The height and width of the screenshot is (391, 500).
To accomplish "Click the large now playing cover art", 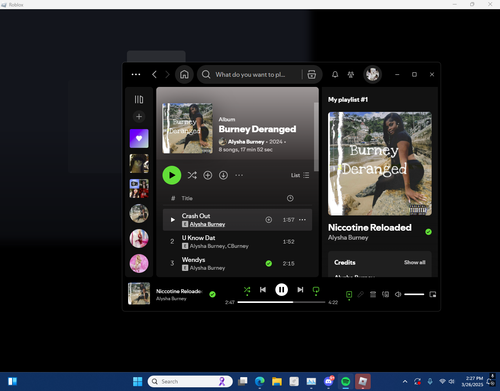I will [x=380, y=164].
